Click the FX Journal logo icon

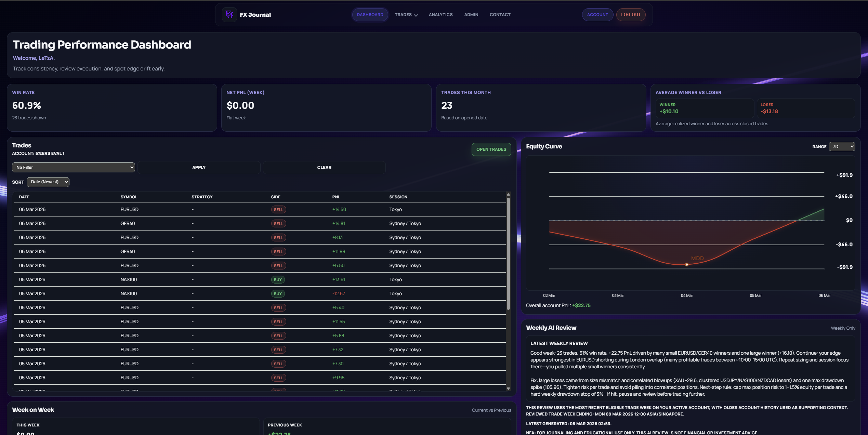(x=229, y=14)
